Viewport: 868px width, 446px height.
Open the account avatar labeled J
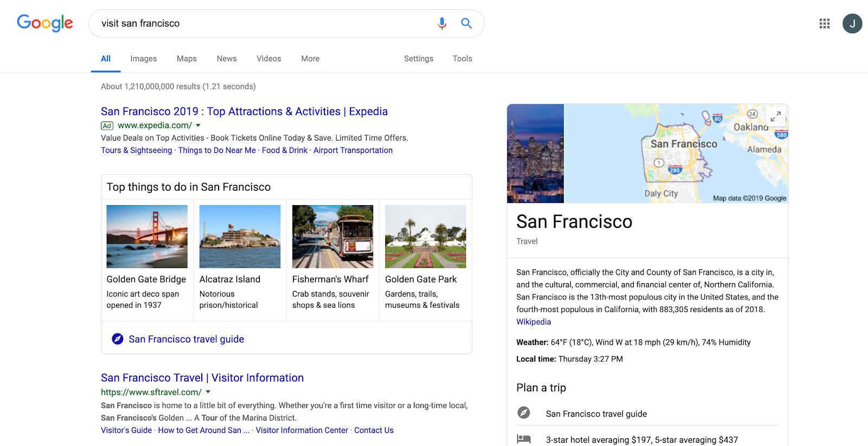[x=852, y=23]
